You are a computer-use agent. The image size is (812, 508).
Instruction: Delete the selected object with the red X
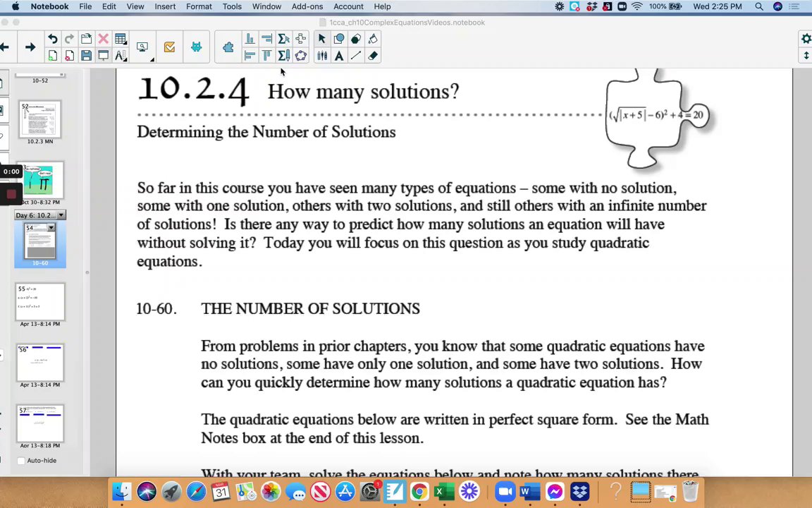click(x=104, y=39)
